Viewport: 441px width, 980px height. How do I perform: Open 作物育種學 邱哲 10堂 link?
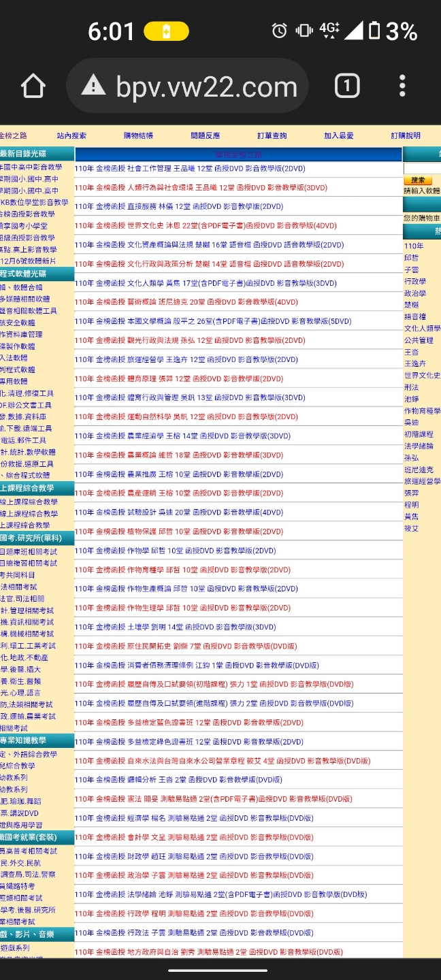[182, 570]
